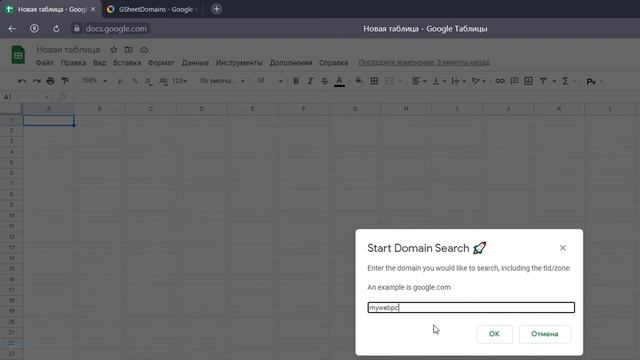Click the move to folder icon

pyautogui.click(x=129, y=50)
